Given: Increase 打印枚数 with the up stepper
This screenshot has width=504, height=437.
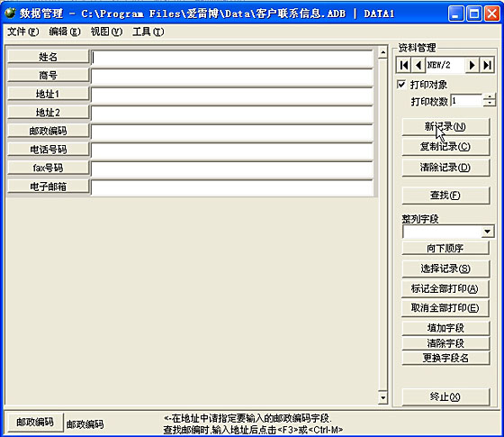Looking at the screenshot, I should point(490,97).
